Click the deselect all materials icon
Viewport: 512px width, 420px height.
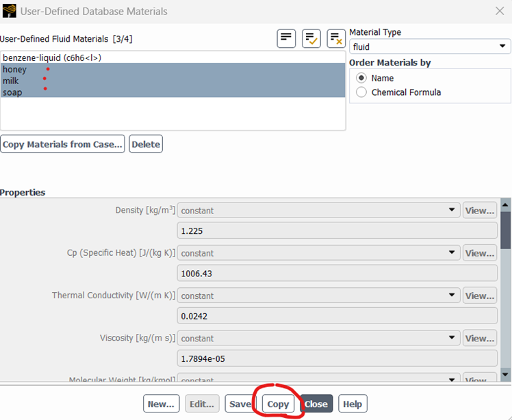(336, 38)
